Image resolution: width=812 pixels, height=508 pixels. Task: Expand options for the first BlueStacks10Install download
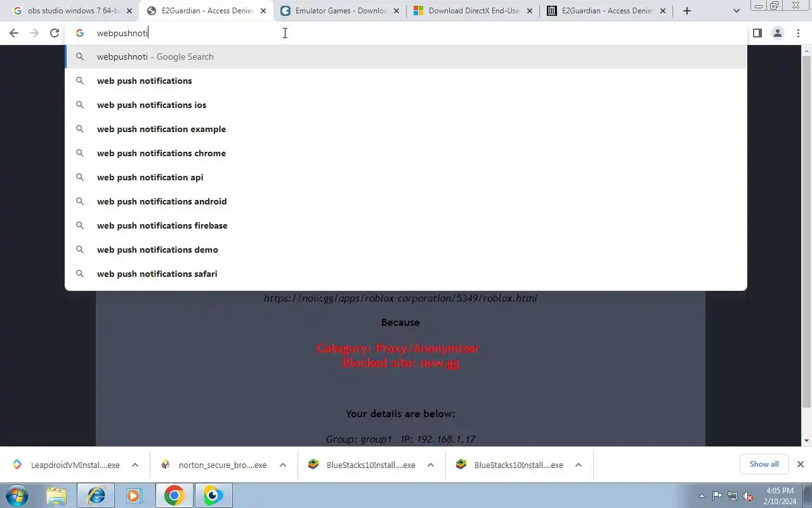[x=431, y=465]
